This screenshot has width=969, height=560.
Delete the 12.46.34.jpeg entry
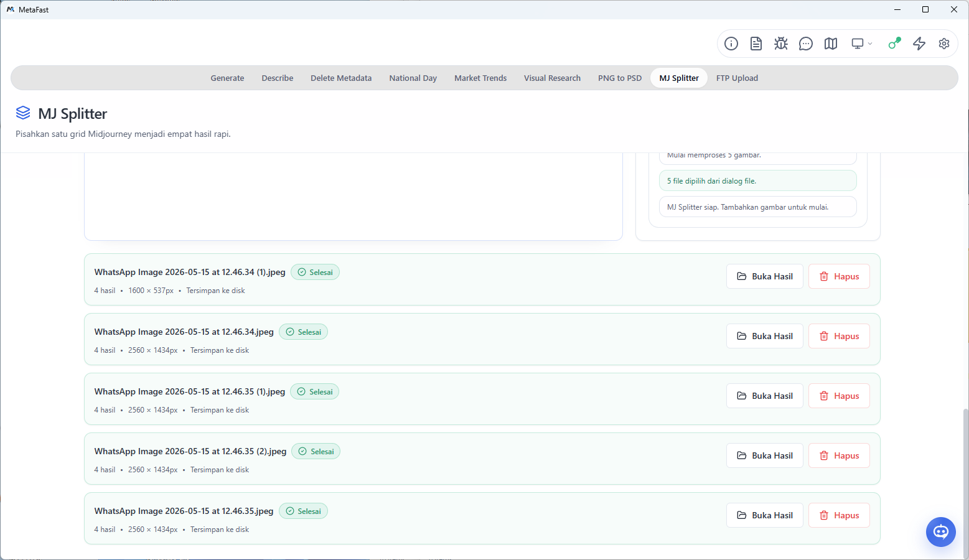pyautogui.click(x=839, y=336)
